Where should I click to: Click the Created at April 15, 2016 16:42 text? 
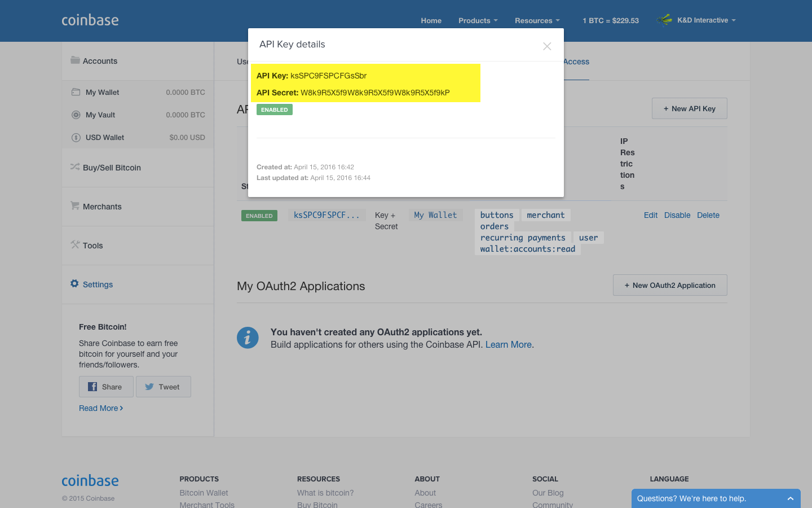305,167
